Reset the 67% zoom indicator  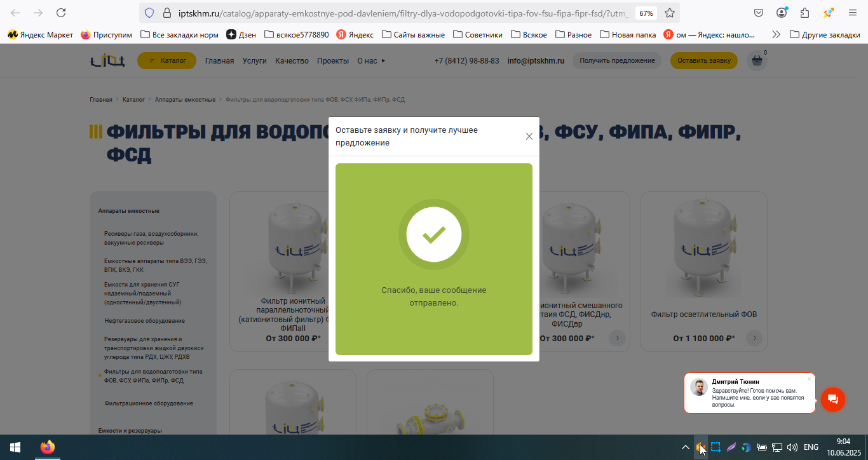tap(646, 13)
